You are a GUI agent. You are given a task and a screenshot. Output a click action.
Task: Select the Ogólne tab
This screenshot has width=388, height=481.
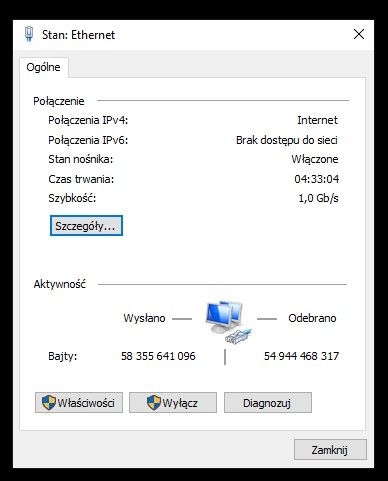tap(44, 67)
